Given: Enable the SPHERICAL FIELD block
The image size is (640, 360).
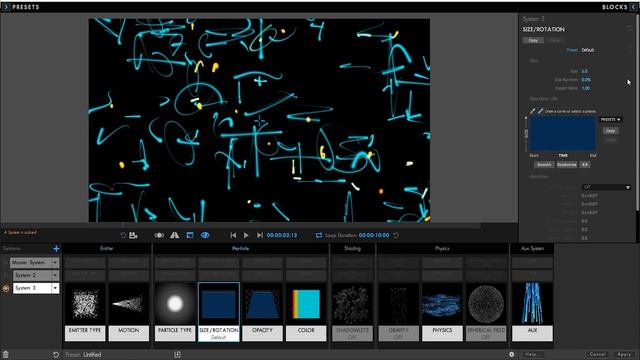Looking at the screenshot, I should (x=486, y=312).
